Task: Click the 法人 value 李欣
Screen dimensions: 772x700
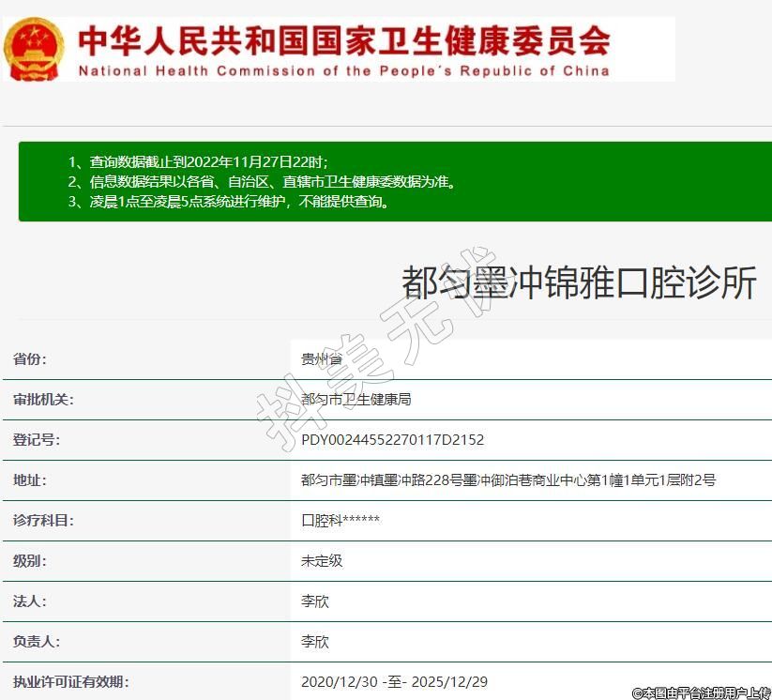Action: point(314,601)
